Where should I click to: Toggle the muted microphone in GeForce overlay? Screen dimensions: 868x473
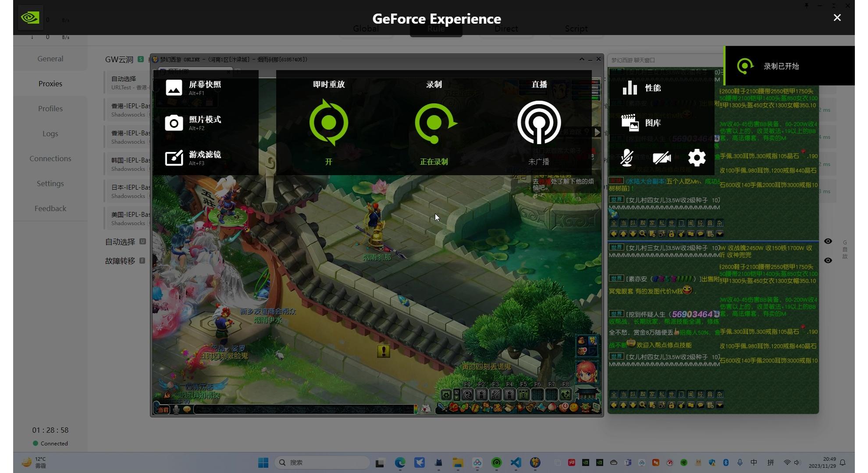coord(627,158)
